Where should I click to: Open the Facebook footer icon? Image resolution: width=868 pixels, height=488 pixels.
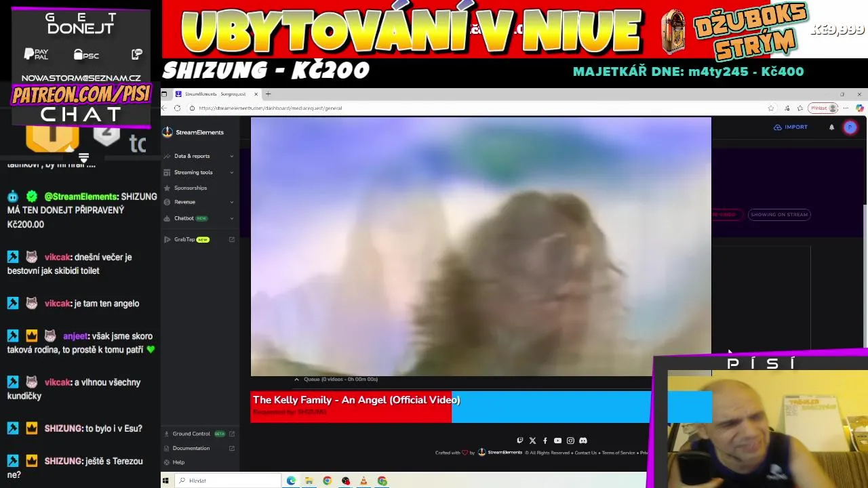pyautogui.click(x=545, y=441)
